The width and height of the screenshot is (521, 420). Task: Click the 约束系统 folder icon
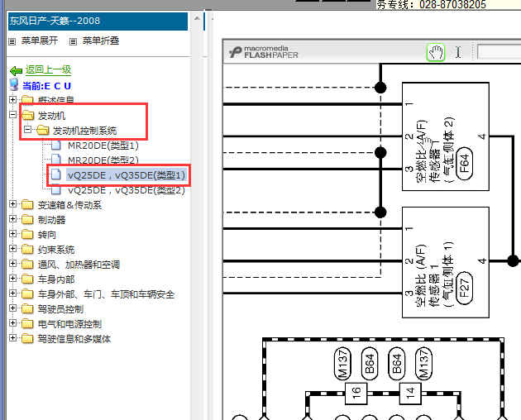coord(27,250)
